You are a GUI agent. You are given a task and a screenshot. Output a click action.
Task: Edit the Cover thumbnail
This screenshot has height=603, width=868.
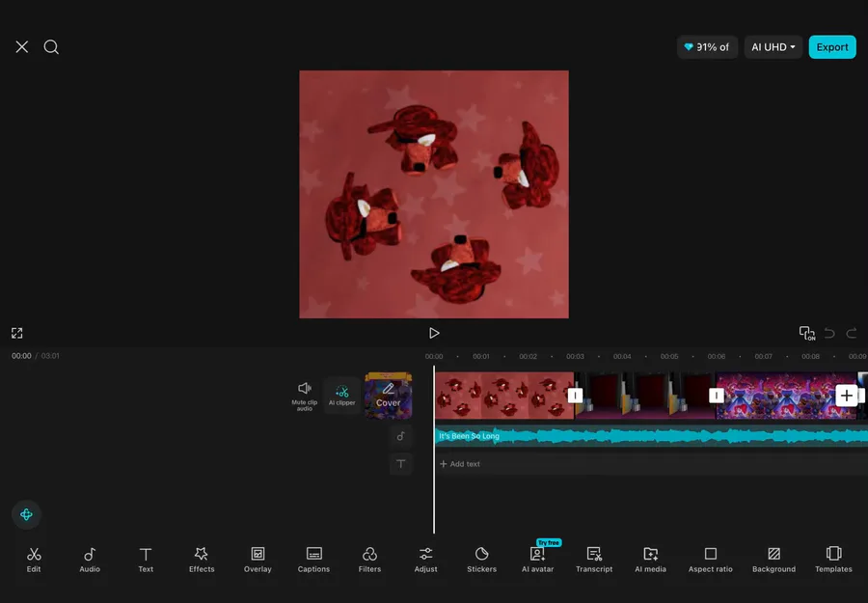388,396
